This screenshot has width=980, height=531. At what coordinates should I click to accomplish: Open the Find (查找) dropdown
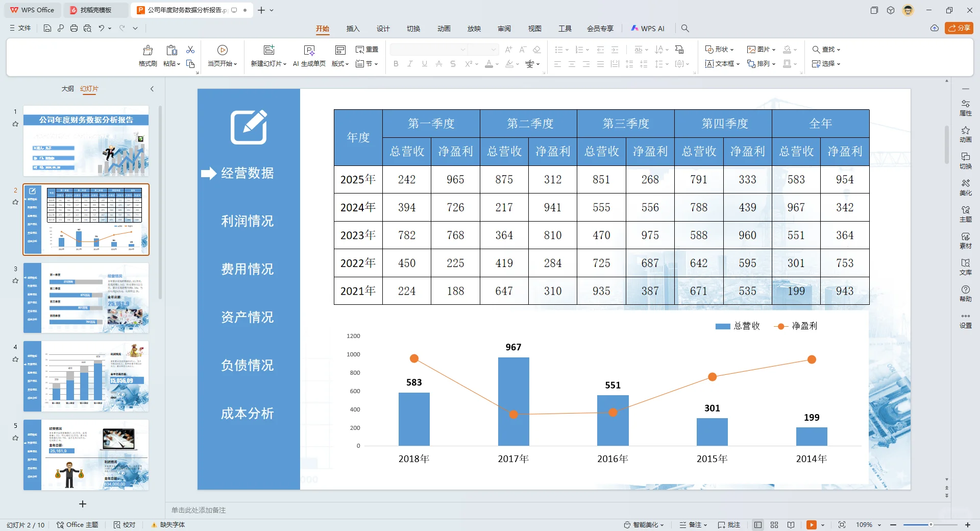(x=826, y=50)
